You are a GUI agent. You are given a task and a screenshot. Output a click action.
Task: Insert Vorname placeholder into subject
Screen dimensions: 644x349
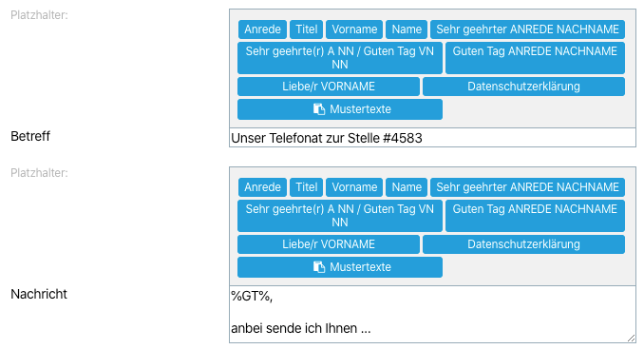tap(354, 29)
